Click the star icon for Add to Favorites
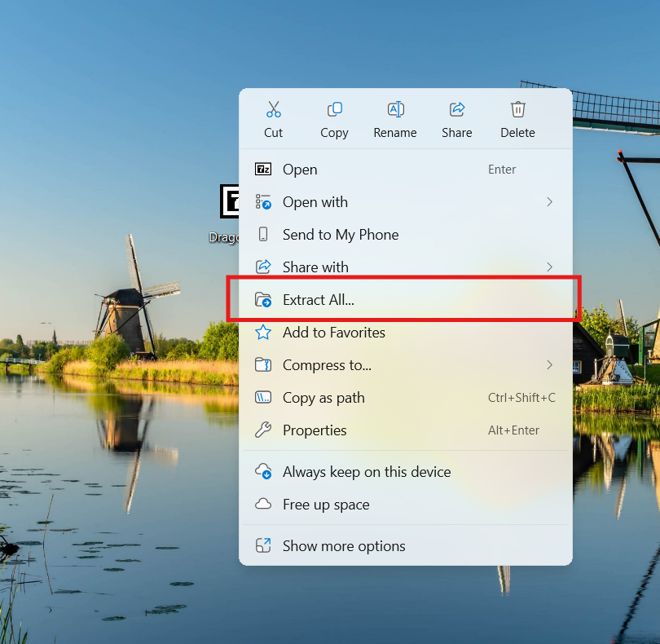Screen dimensions: 660x644 click(x=263, y=333)
